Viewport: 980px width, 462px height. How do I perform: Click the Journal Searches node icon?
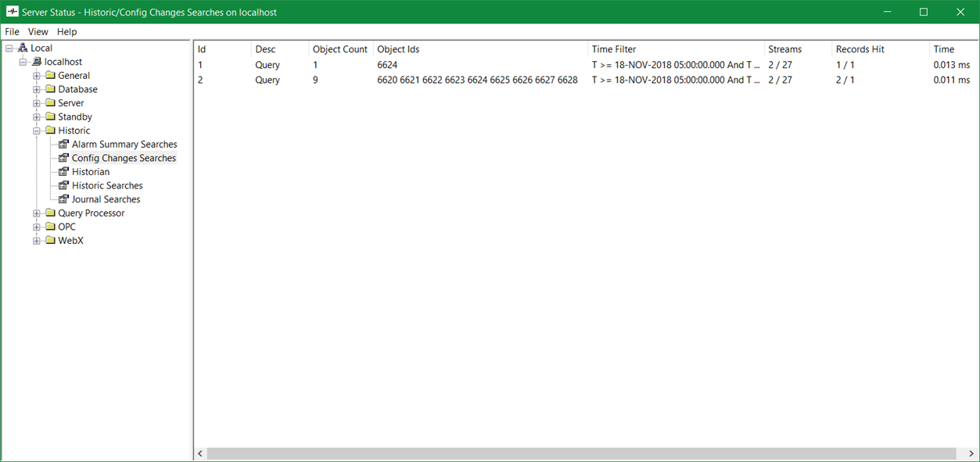[64, 199]
